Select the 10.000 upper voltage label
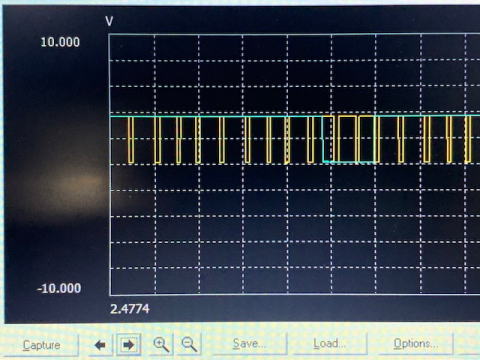The image size is (480, 360). 60,42
